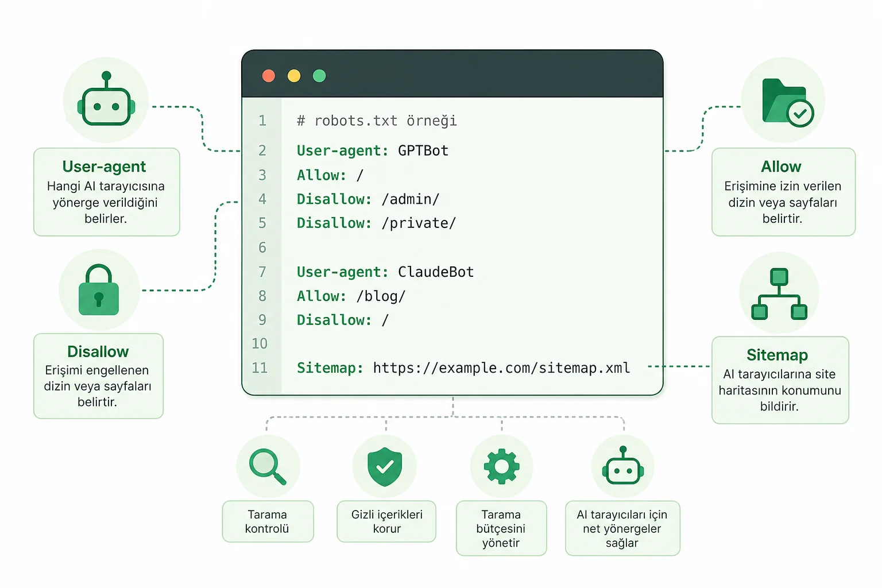Click the green padlock icon

[x=99, y=289]
